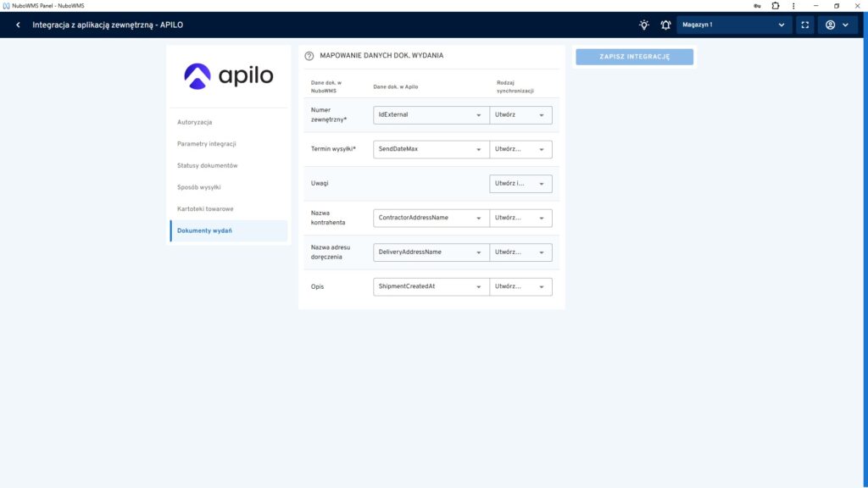The height and width of the screenshot is (488, 868).
Task: Click the Zapisz integrację button
Action: tap(634, 57)
